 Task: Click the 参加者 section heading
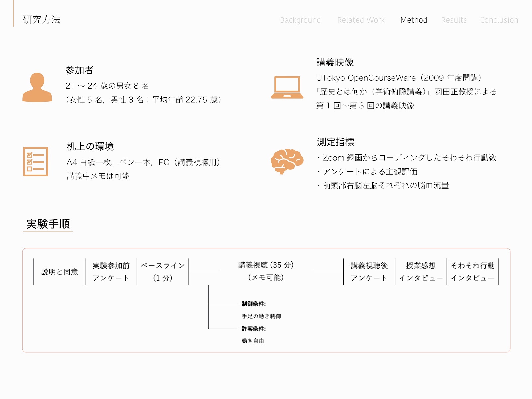[80, 70]
